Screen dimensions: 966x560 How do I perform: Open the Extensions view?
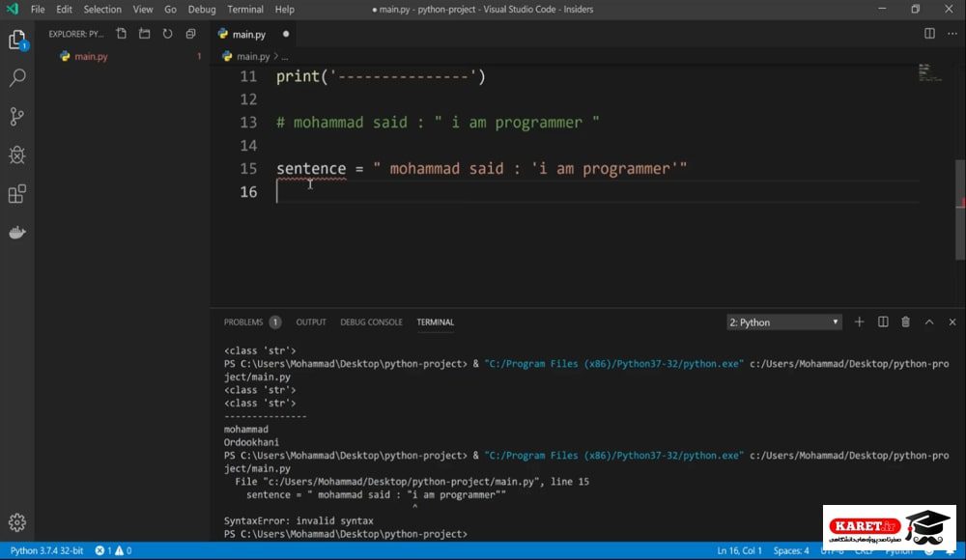tap(17, 194)
